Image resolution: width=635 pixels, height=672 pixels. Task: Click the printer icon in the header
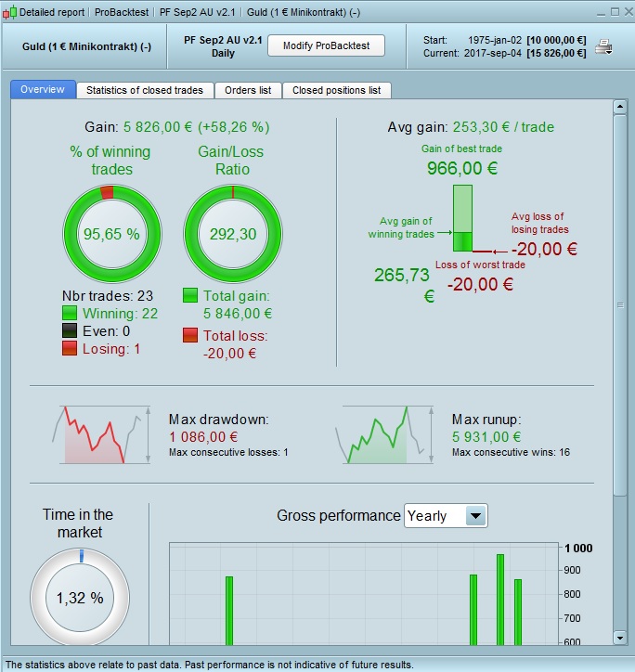pos(603,46)
